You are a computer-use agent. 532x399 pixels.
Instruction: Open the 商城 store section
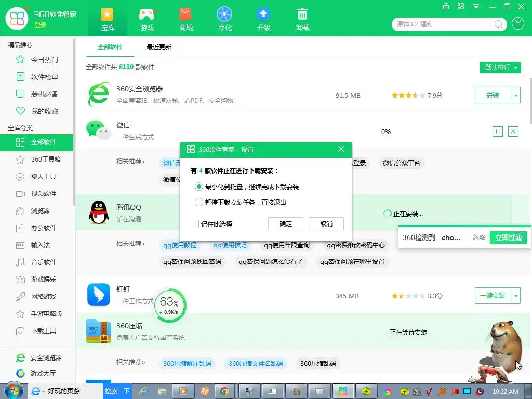point(185,19)
